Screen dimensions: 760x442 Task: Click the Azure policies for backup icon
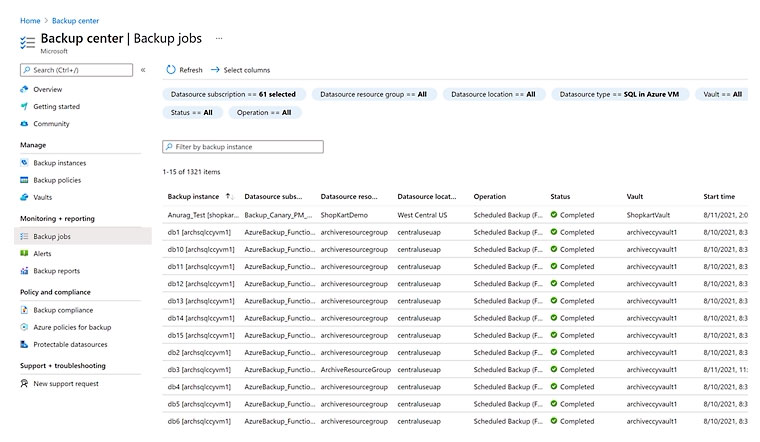point(24,327)
